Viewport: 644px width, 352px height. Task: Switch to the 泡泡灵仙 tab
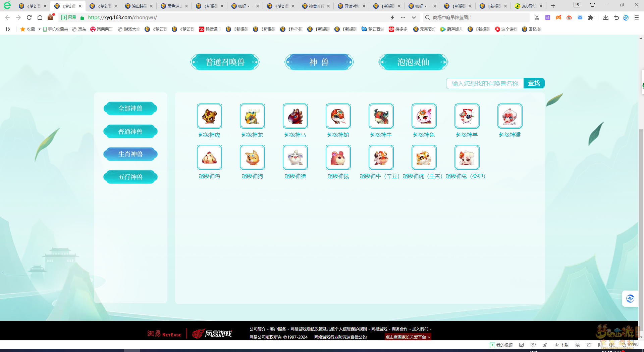[413, 62]
